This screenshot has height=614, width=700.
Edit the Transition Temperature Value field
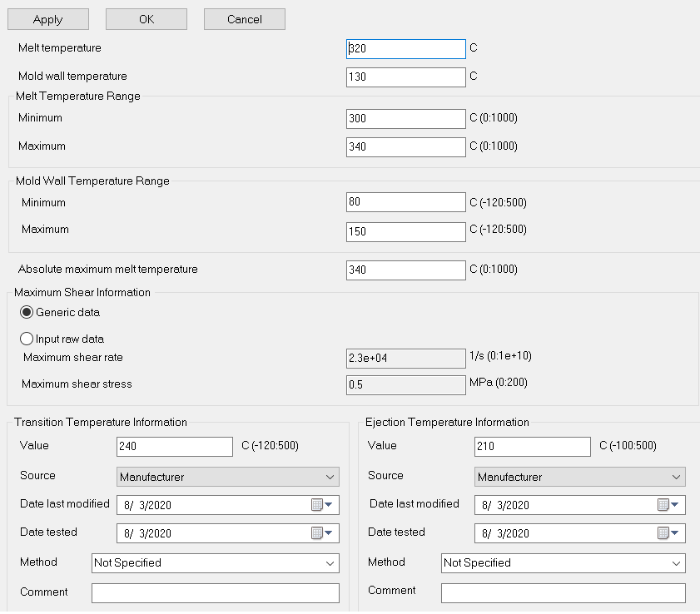click(x=175, y=447)
